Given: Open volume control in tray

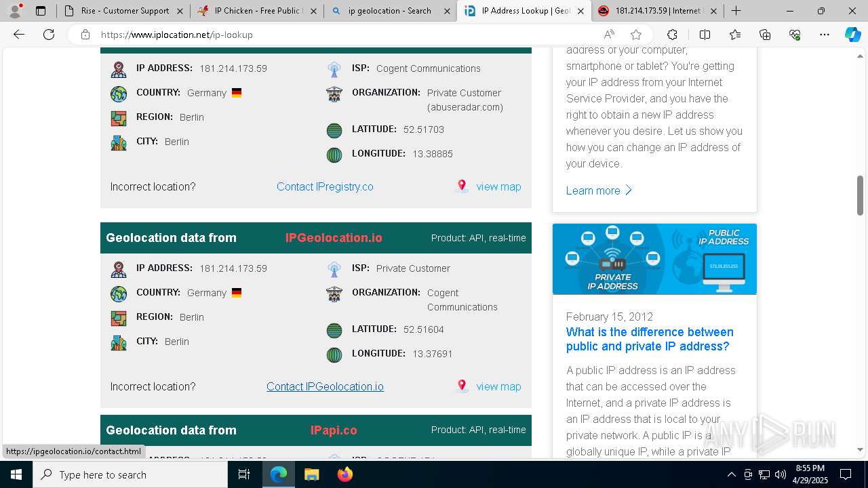Looking at the screenshot, I should [781, 474].
